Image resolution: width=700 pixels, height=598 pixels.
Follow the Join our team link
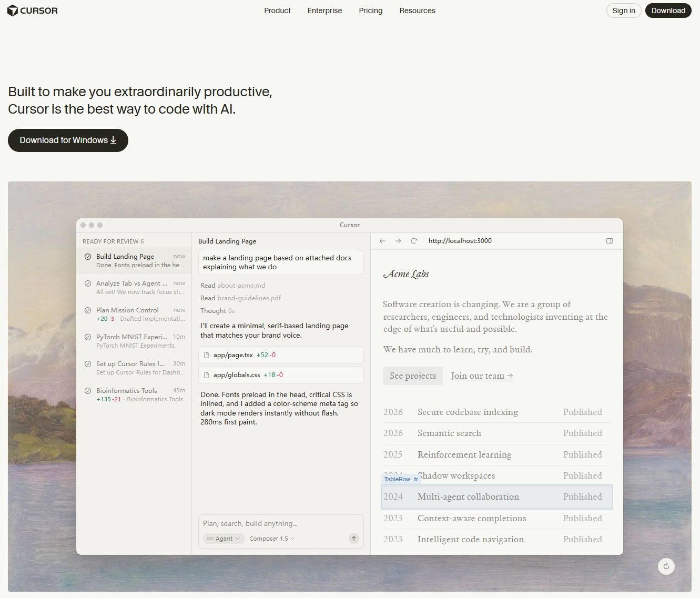481,376
